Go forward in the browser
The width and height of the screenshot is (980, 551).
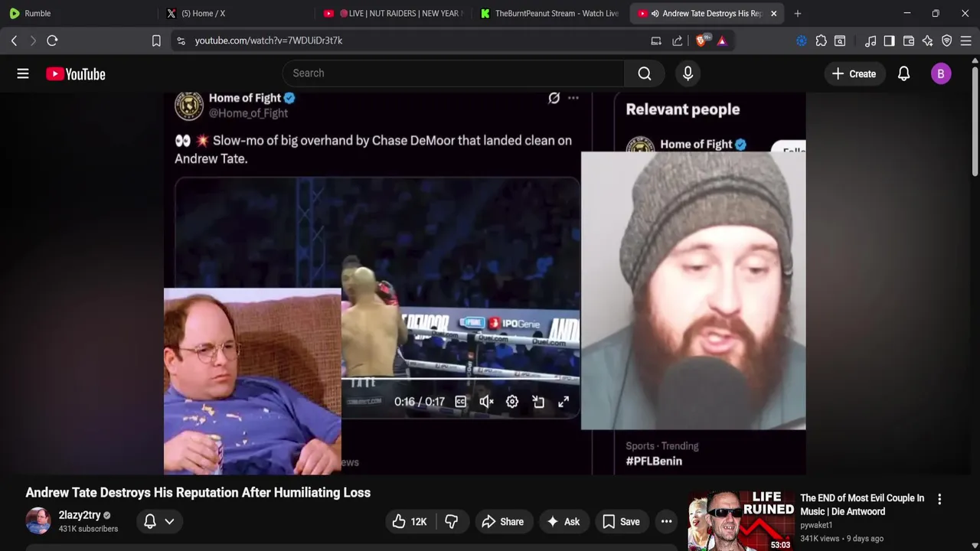[33, 41]
